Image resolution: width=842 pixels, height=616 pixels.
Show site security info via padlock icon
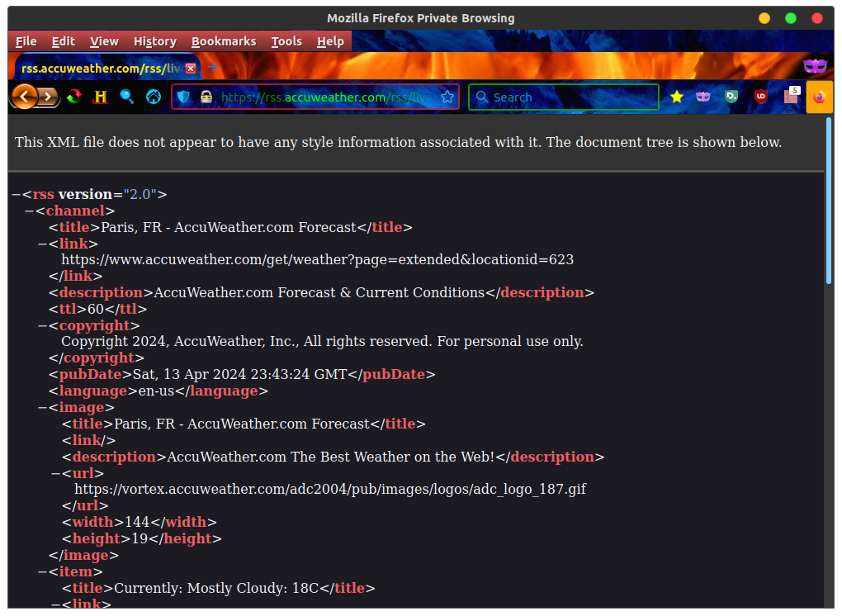(206, 97)
